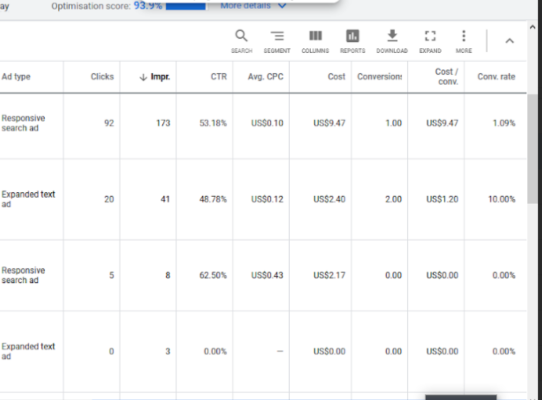
Task: Select the 62.50% CTR cell
Action: point(213,275)
